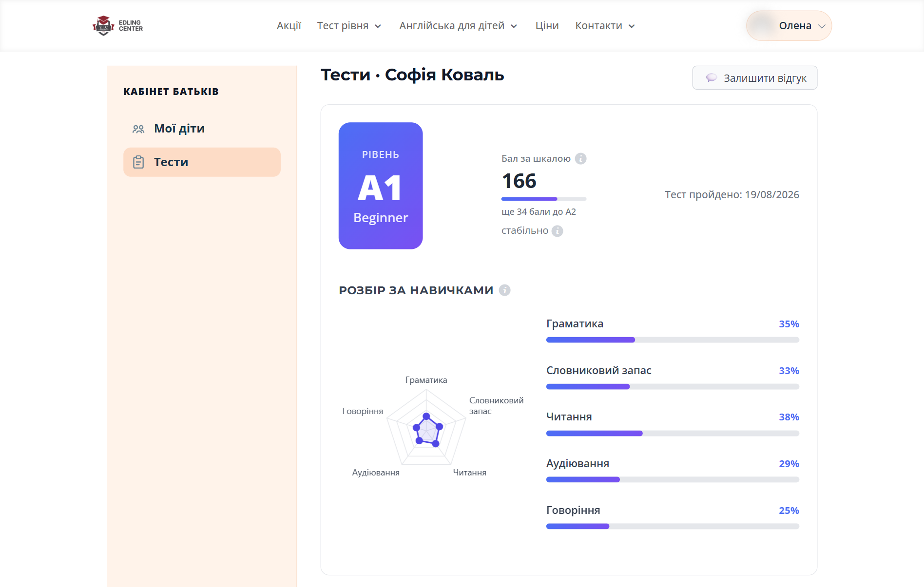Click the Аудіювання label on the radar chart

[x=376, y=473]
